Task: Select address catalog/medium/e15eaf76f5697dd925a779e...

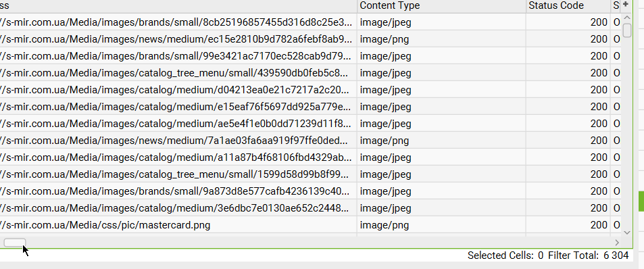Action: (x=178, y=106)
